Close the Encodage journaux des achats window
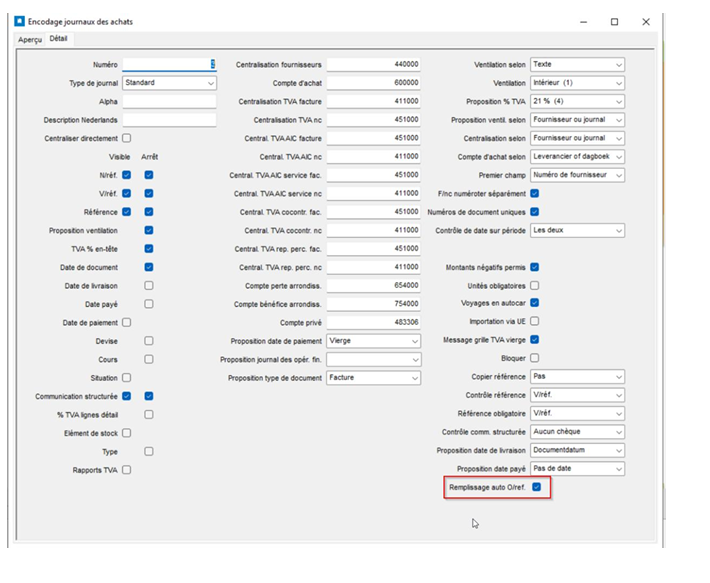Image resolution: width=710 pixels, height=583 pixels. [646, 22]
